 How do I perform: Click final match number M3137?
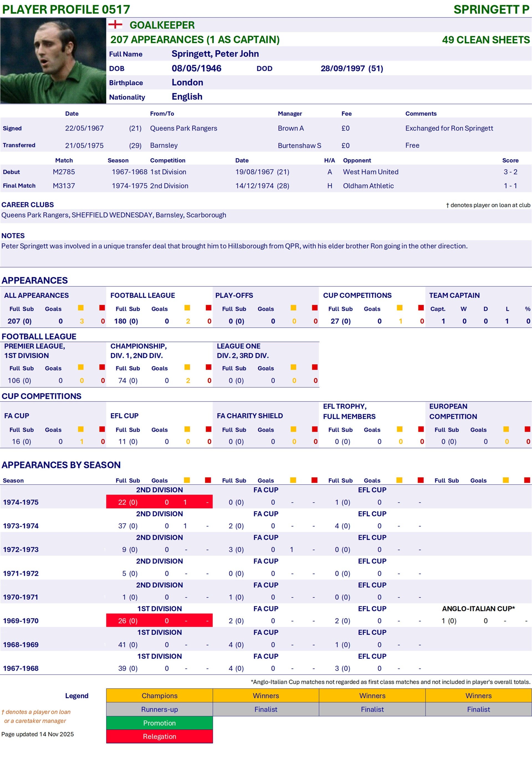click(64, 186)
